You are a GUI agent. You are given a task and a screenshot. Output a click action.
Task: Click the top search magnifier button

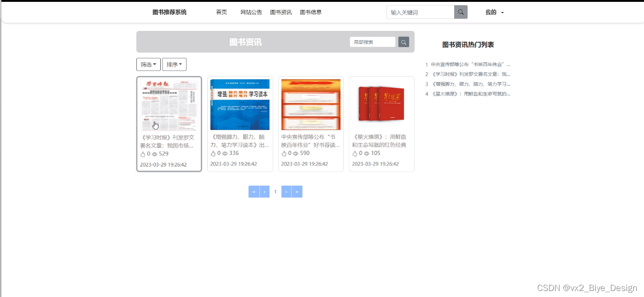[x=461, y=12]
